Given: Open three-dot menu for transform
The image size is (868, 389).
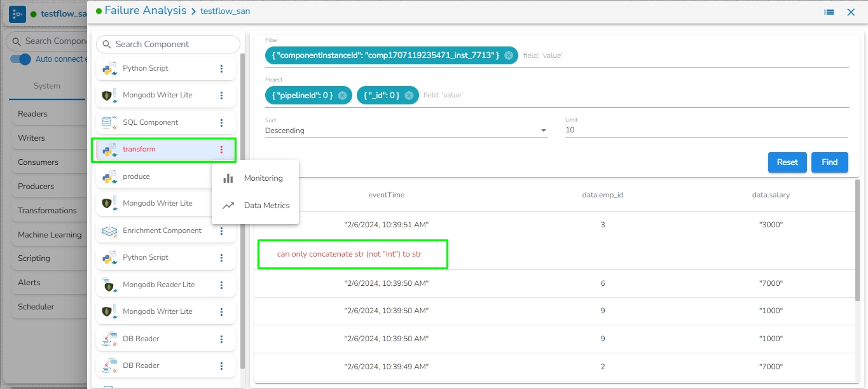Looking at the screenshot, I should (x=221, y=150).
